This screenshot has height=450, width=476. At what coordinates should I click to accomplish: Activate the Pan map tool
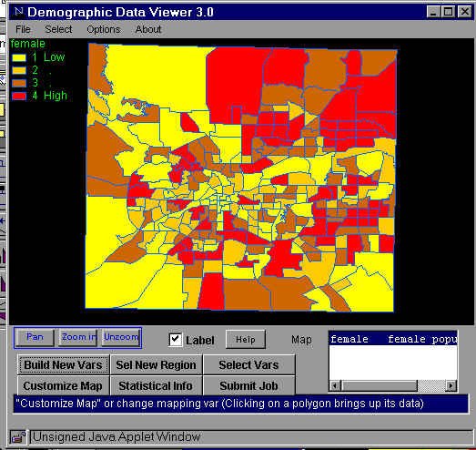coord(35,337)
